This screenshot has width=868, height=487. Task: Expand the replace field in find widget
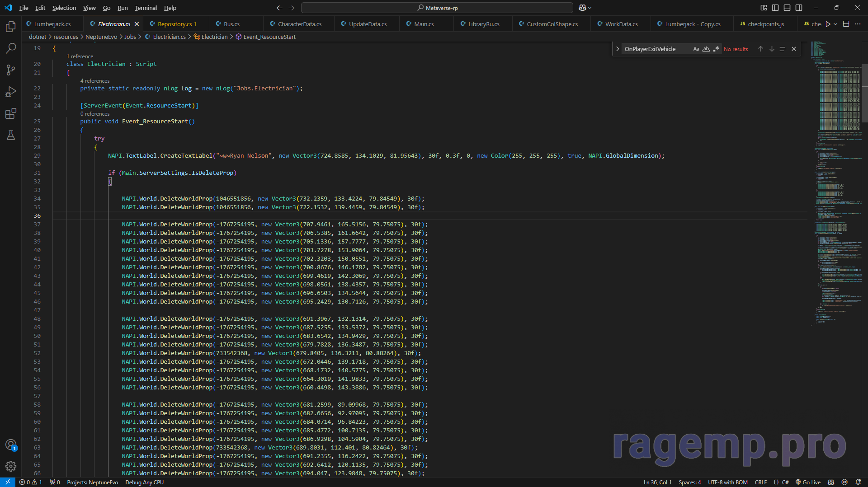(618, 49)
